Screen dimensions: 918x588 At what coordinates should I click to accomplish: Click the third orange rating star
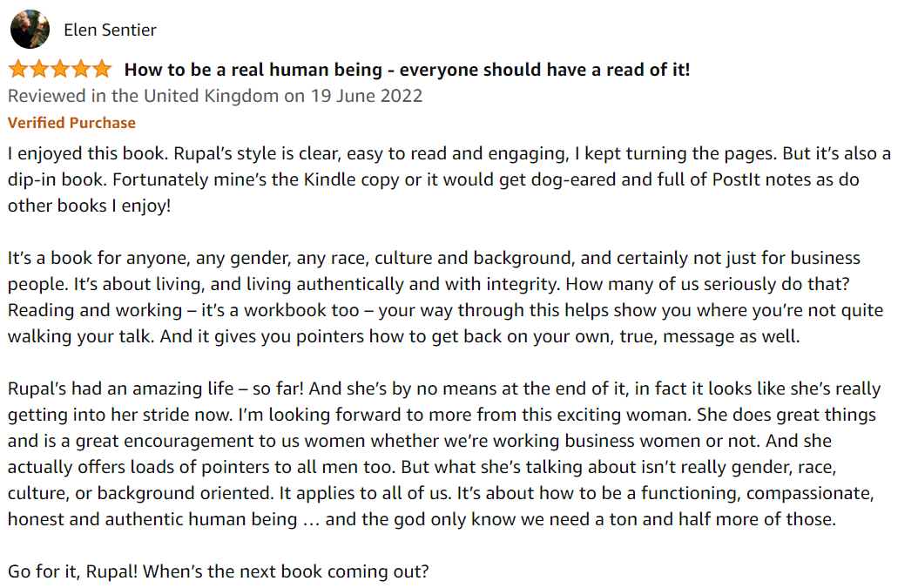point(60,69)
